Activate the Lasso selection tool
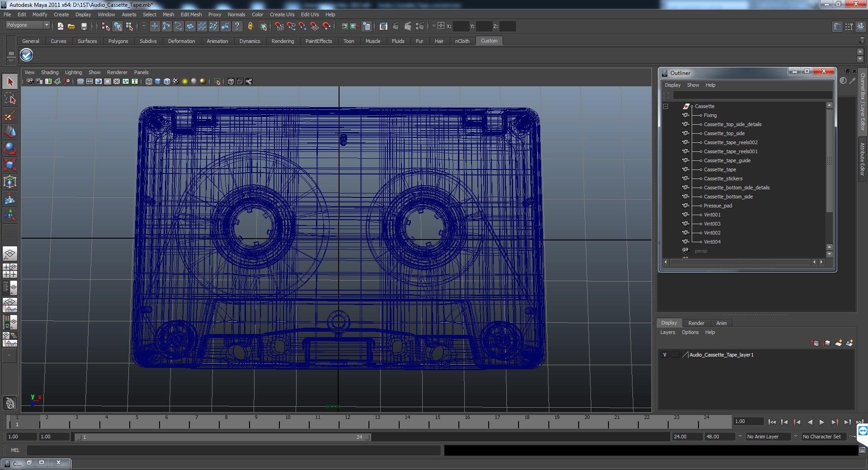This screenshot has width=868, height=470. point(10,99)
